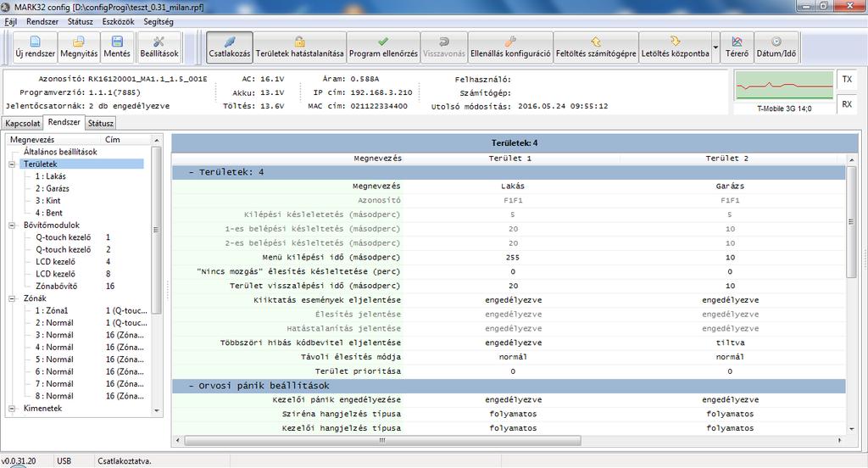Viewport: 868px width, 468px height.
Task: Click Sziréna hangjelzés típusa value for Terület 2
Action: click(730, 415)
